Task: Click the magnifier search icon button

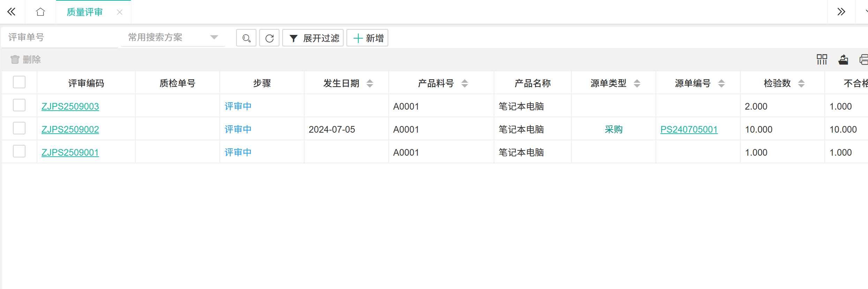Action: (246, 38)
